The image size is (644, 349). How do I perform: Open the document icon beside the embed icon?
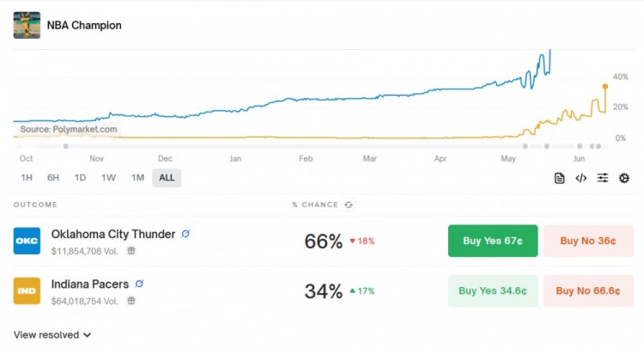[559, 178]
